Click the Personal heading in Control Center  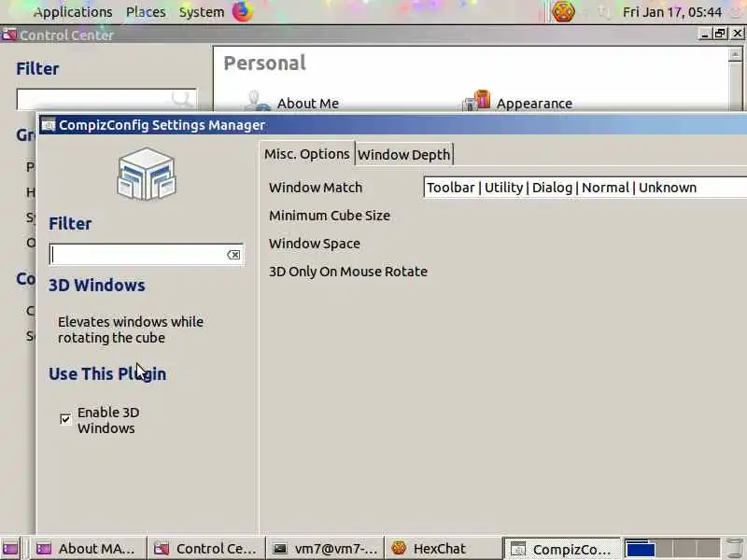pyautogui.click(x=265, y=63)
